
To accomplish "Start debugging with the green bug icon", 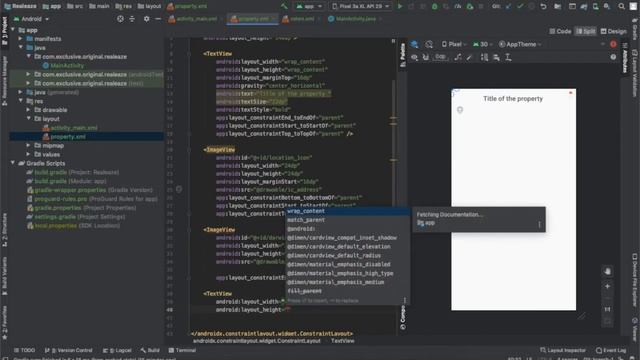I will coord(435,6).
